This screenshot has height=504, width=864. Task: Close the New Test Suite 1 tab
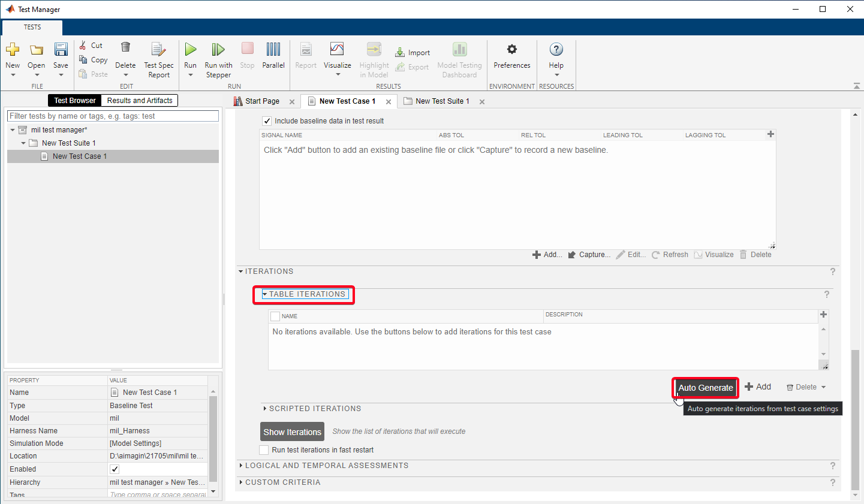pyautogui.click(x=482, y=102)
